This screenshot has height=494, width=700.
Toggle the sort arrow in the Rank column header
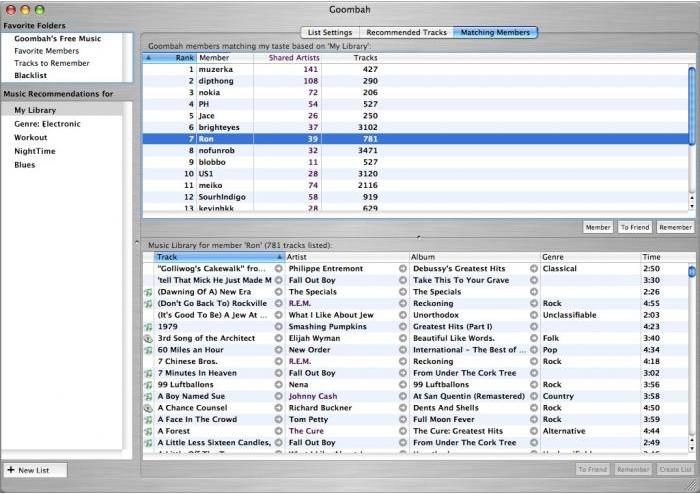[149, 58]
